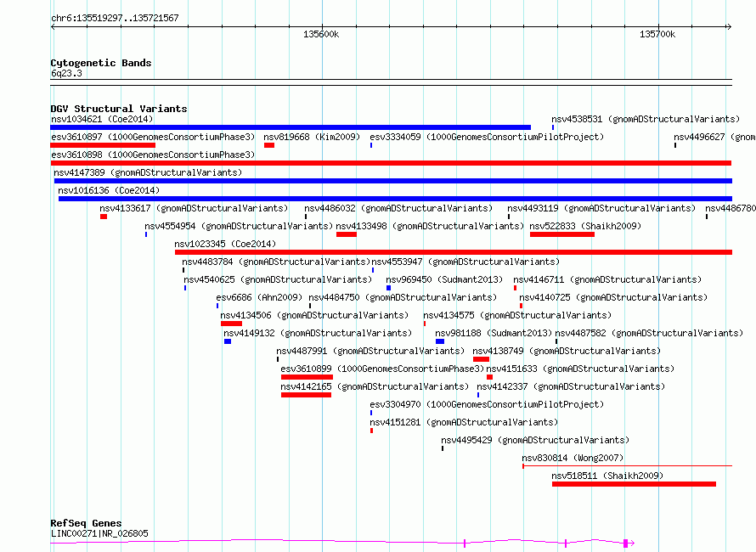Image resolution: width=756 pixels, height=552 pixels.
Task: Select the nsv4134575 variant label
Action: tap(517, 315)
